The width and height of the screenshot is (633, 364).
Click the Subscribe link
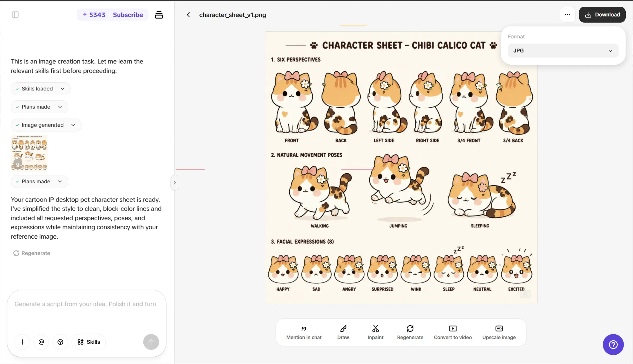pyautogui.click(x=128, y=15)
